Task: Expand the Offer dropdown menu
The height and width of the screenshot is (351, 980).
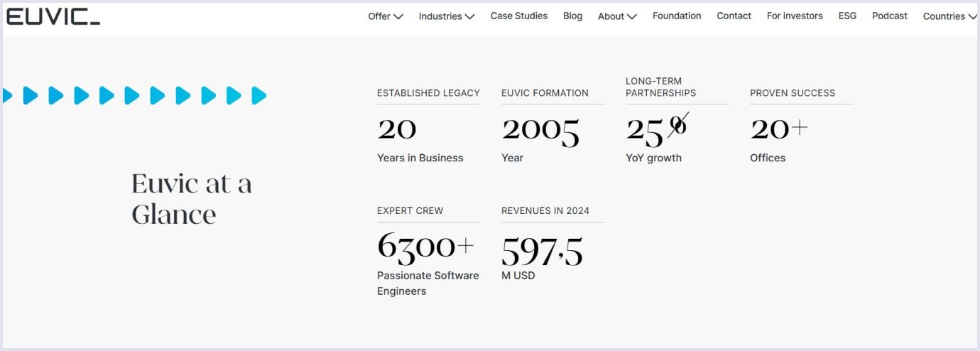Action: coord(386,16)
